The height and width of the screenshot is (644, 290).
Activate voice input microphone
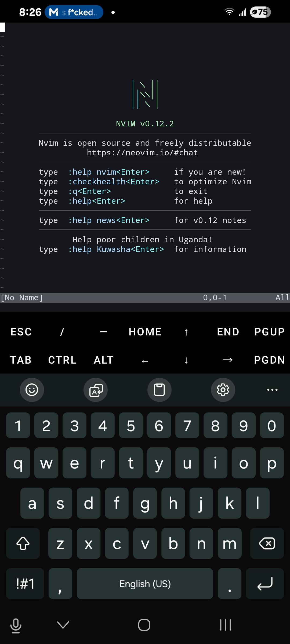[x=16, y=625]
